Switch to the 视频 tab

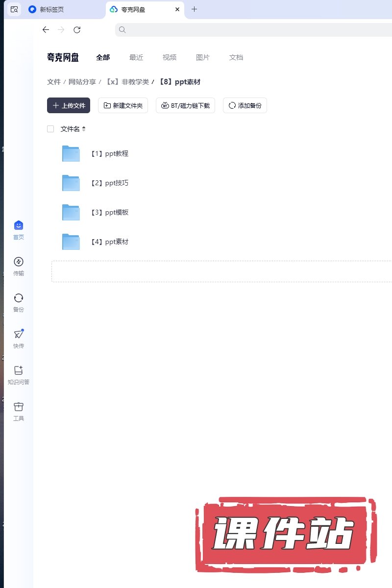(x=170, y=57)
